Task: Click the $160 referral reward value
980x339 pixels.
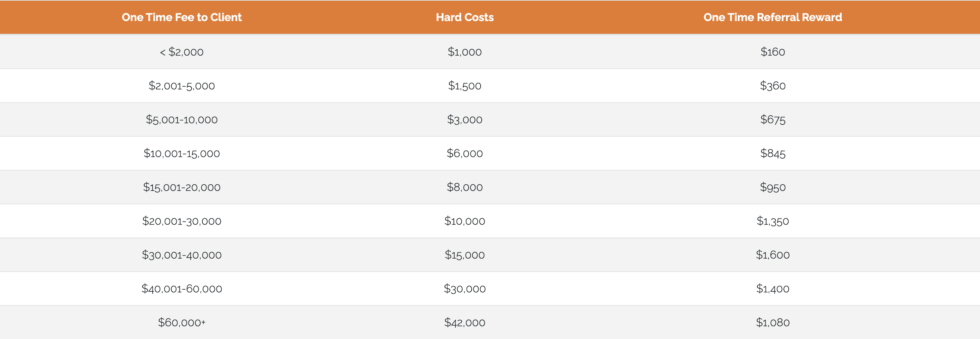Action: pyautogui.click(x=772, y=52)
